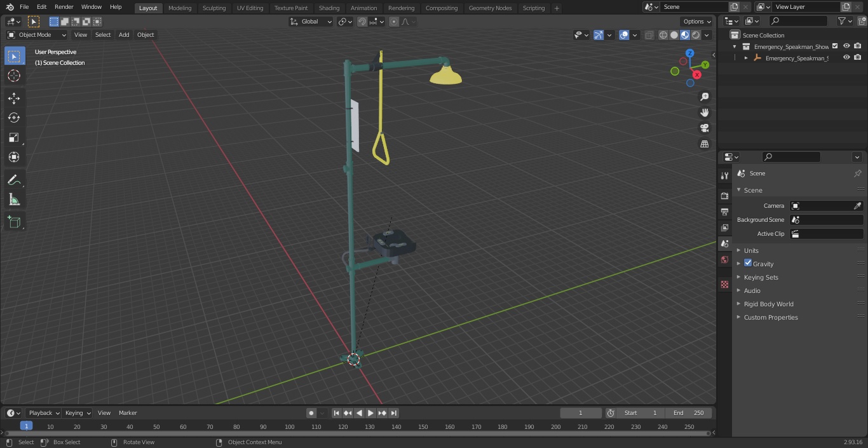Open the Object Mode dropdown
Screen dimensions: 868x448
tap(37, 35)
